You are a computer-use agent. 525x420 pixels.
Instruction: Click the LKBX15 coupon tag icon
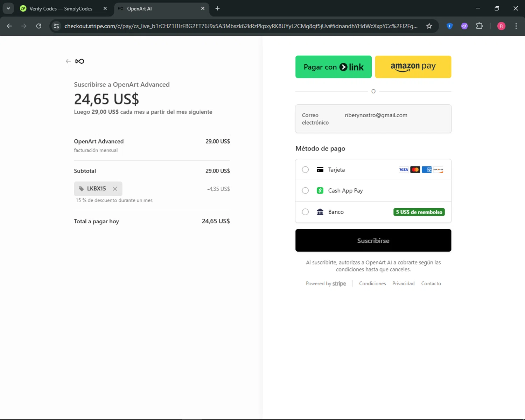point(81,189)
